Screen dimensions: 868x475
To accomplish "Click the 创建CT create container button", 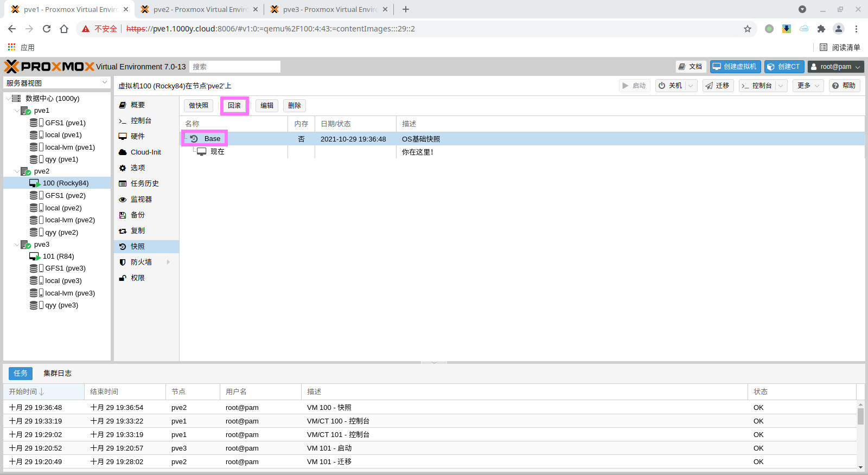I will tap(784, 67).
